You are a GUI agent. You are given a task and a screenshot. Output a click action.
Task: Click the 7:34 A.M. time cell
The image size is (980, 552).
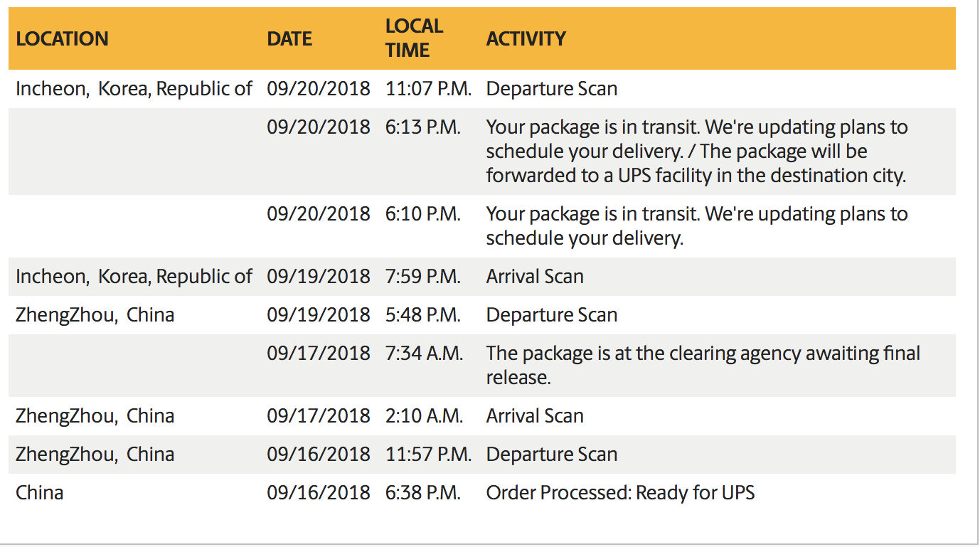pyautogui.click(x=425, y=354)
